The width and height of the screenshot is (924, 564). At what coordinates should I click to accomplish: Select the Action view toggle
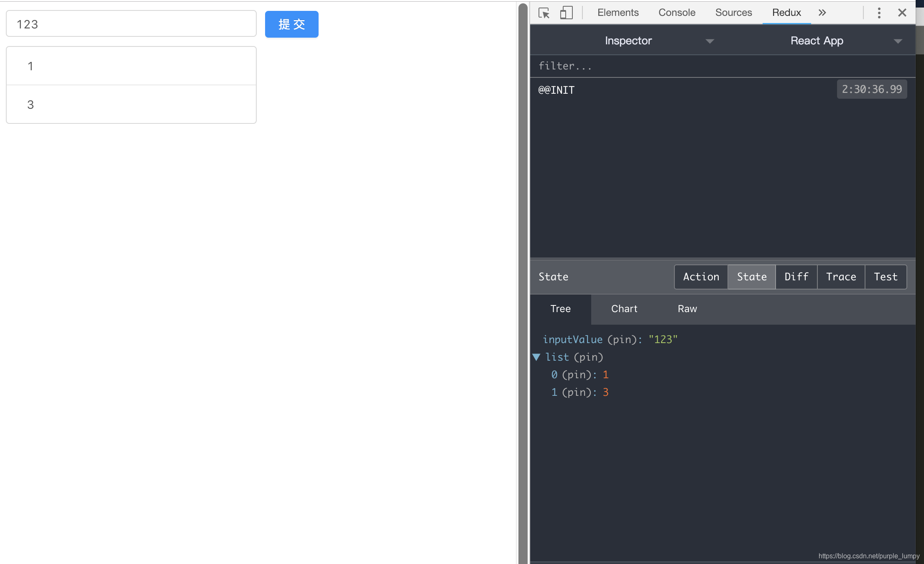(701, 277)
